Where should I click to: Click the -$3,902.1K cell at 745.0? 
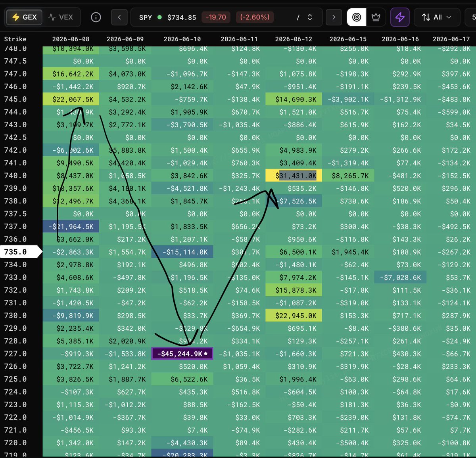tap(348, 99)
